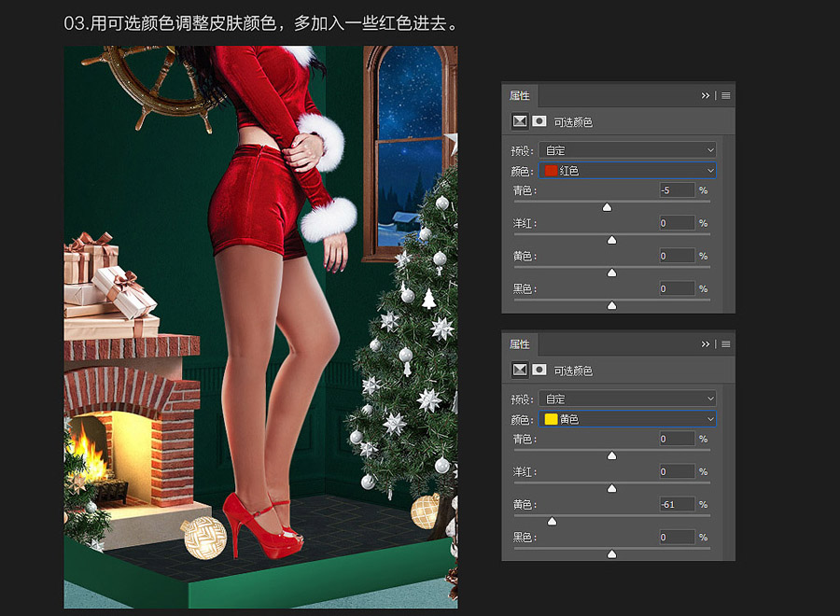Select the 属性 tab in the lower panel

[x=520, y=343]
